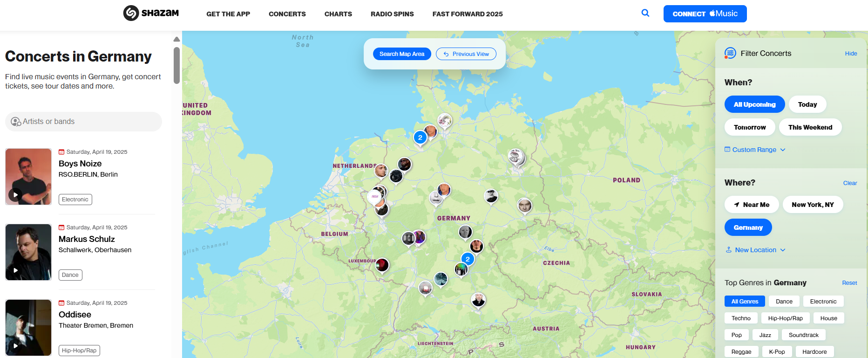Expand the New Location dropdown
The image size is (868, 358).
tap(755, 250)
